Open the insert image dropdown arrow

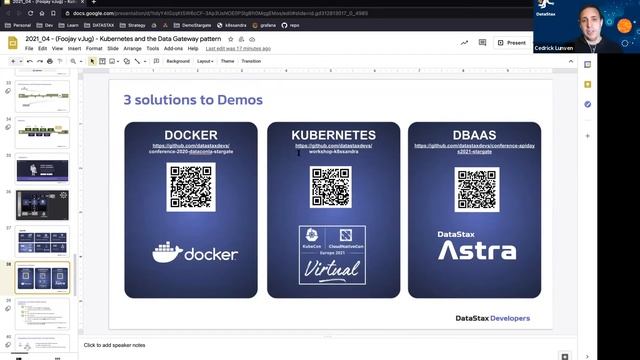click(x=118, y=61)
